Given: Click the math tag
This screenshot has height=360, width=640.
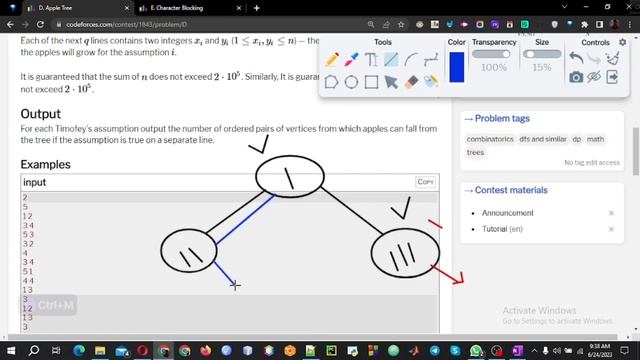Looking at the screenshot, I should 595,139.
